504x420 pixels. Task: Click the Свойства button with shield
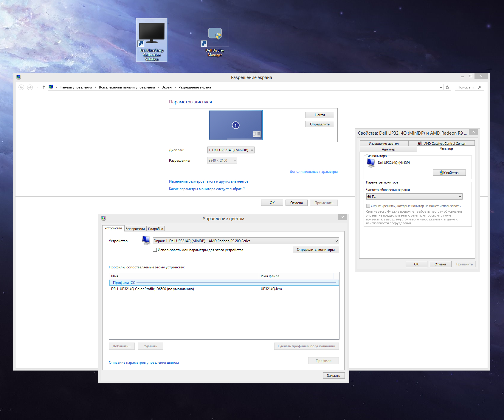pos(449,173)
